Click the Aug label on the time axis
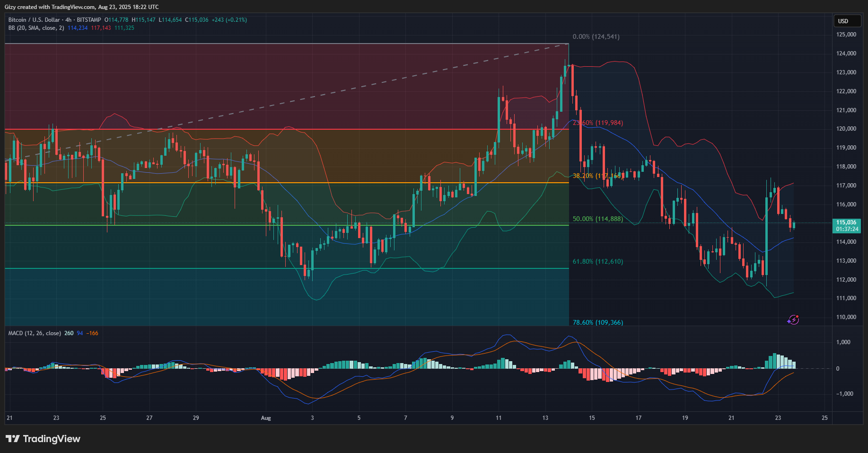This screenshot has height=453, width=868. (266, 418)
